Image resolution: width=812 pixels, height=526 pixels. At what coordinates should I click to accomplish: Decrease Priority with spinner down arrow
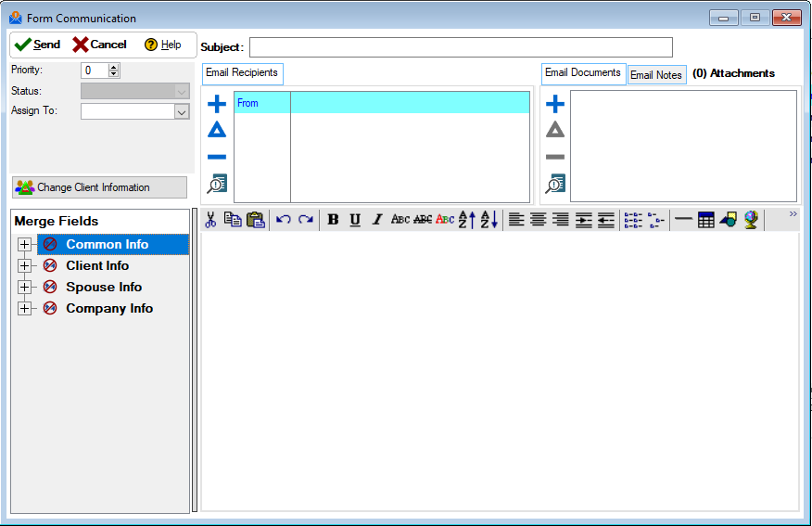point(114,74)
